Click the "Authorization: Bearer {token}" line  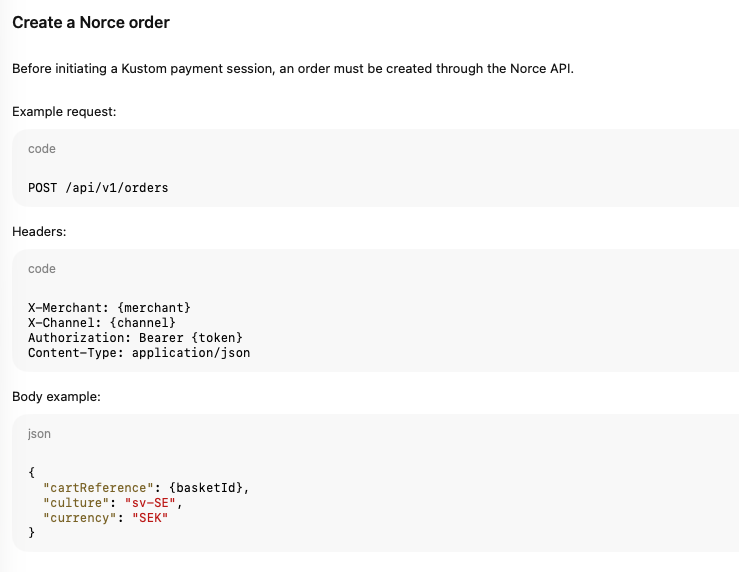point(135,337)
